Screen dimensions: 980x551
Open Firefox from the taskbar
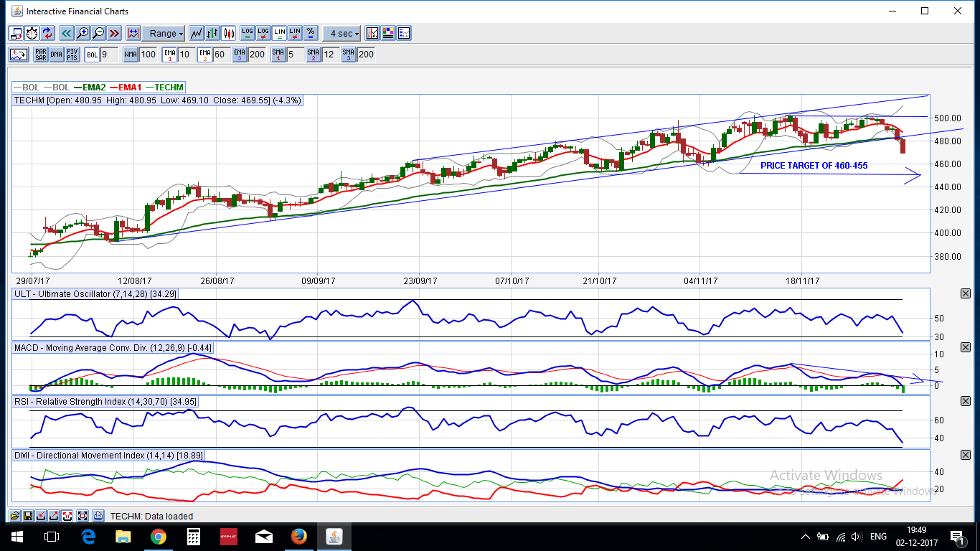coord(298,537)
